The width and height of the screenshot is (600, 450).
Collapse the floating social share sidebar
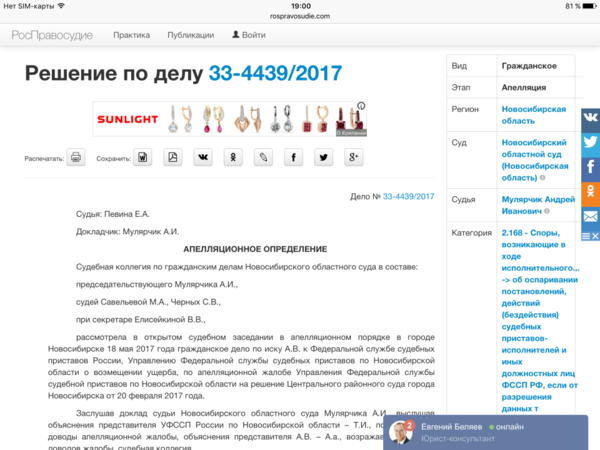(590, 235)
